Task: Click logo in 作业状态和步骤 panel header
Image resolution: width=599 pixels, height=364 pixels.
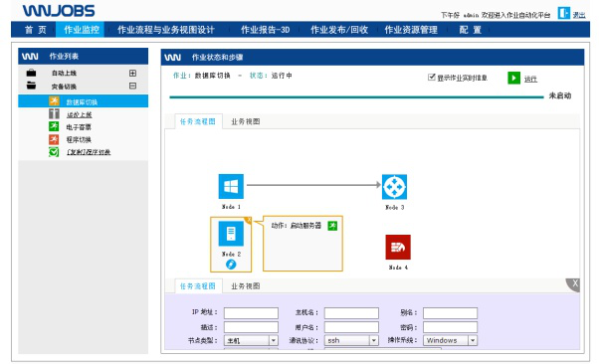Action: [x=173, y=58]
